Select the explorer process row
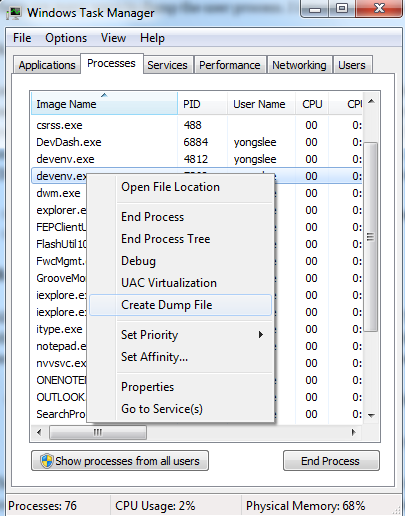Image resolution: width=405 pixels, height=516 pixels. click(59, 210)
